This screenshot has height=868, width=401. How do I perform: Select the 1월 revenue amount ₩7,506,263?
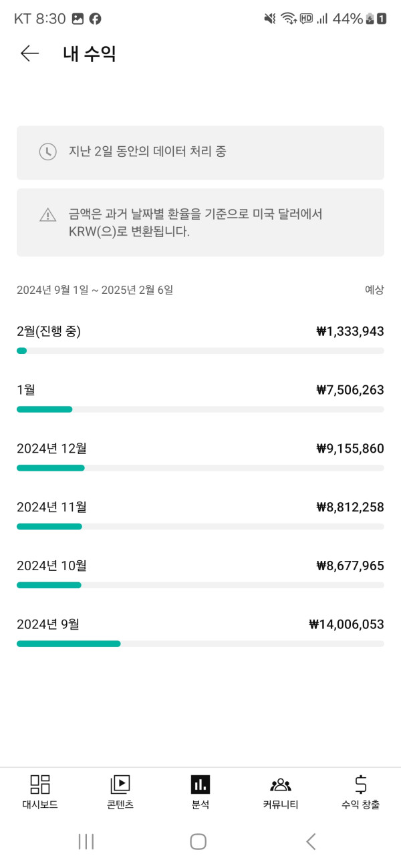(x=350, y=390)
